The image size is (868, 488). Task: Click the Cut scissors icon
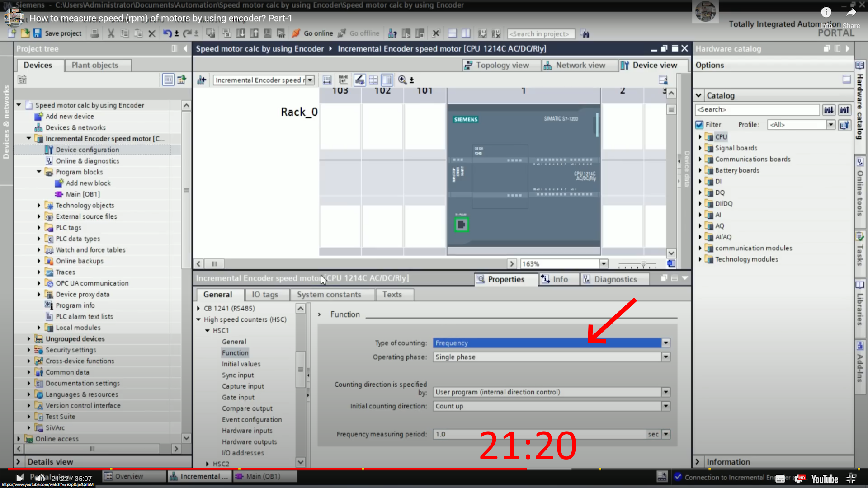pyautogui.click(x=111, y=33)
